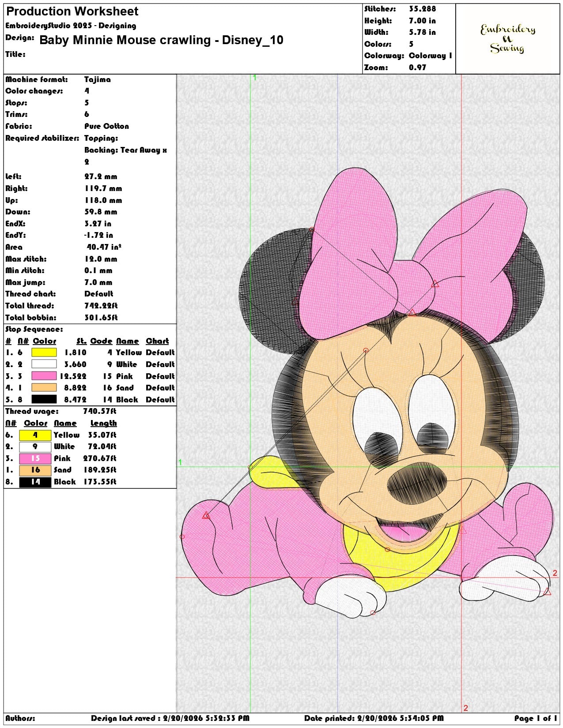The image size is (563, 728).
Task: Click the Up value '118.0 mm'
Action: (x=103, y=200)
